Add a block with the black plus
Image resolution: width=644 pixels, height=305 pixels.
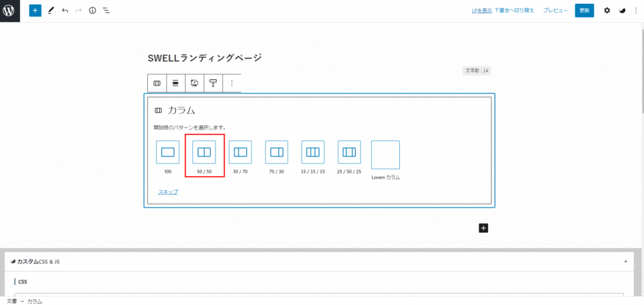pyautogui.click(x=484, y=228)
